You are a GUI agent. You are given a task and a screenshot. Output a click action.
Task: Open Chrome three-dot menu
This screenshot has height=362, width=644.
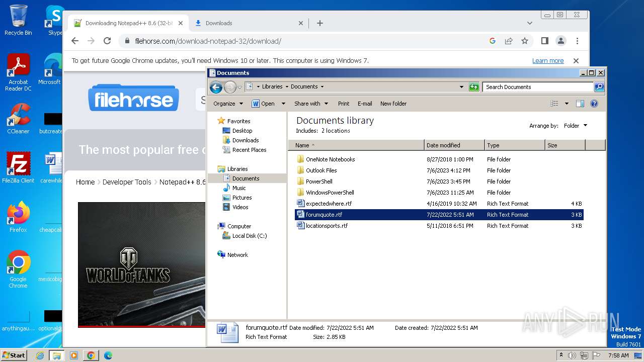[577, 41]
